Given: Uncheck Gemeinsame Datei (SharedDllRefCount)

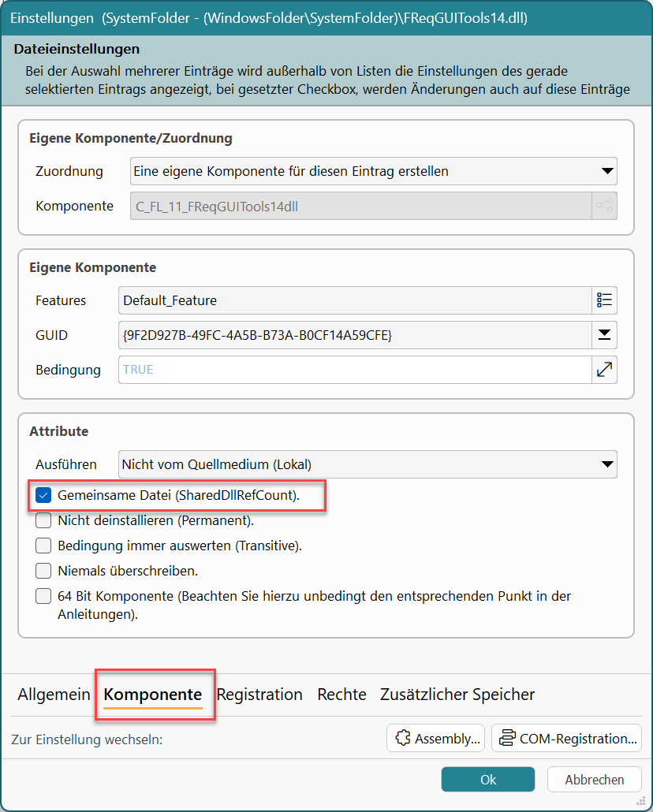Looking at the screenshot, I should point(44,496).
